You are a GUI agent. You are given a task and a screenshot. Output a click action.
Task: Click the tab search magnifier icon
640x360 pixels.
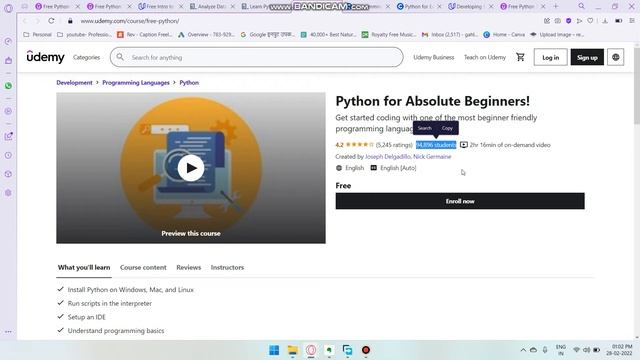[x=581, y=7]
